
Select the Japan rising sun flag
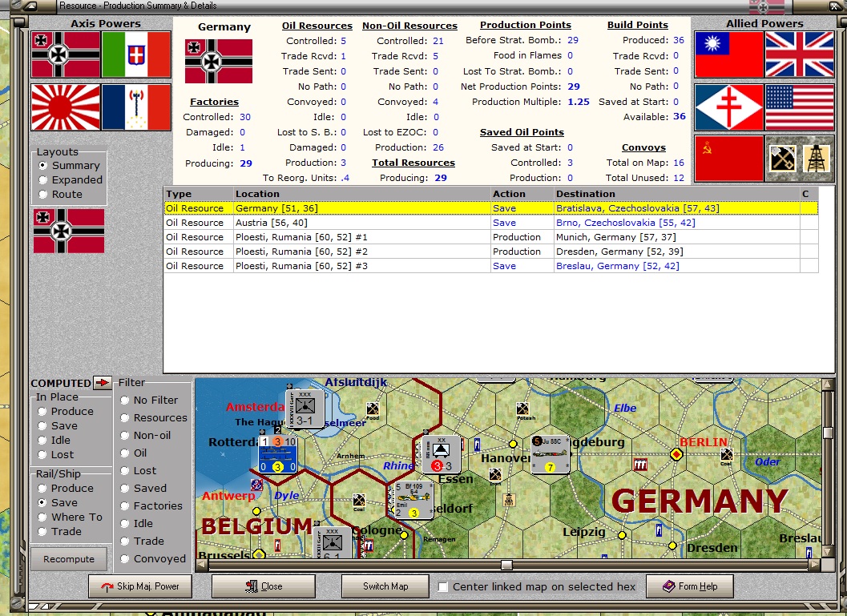point(66,107)
